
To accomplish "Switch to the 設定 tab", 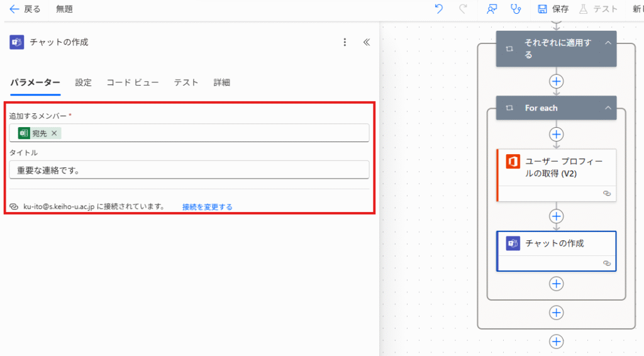I will 83,82.
